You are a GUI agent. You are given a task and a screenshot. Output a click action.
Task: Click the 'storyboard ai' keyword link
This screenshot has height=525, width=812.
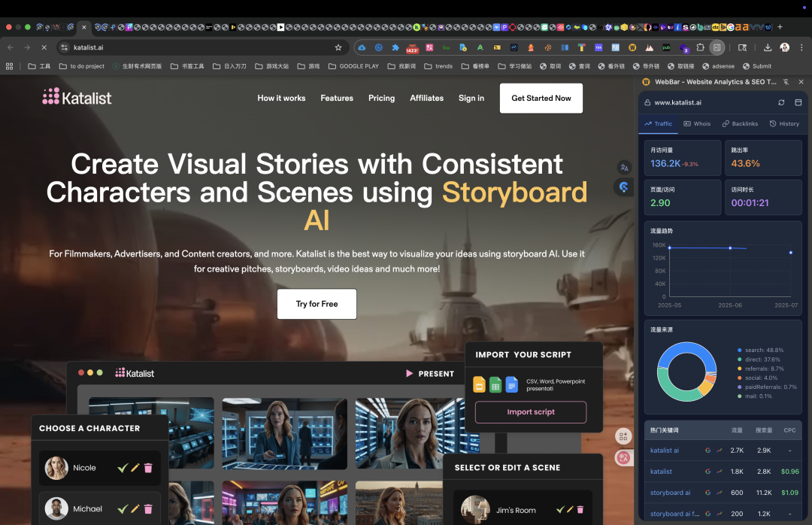coord(670,493)
